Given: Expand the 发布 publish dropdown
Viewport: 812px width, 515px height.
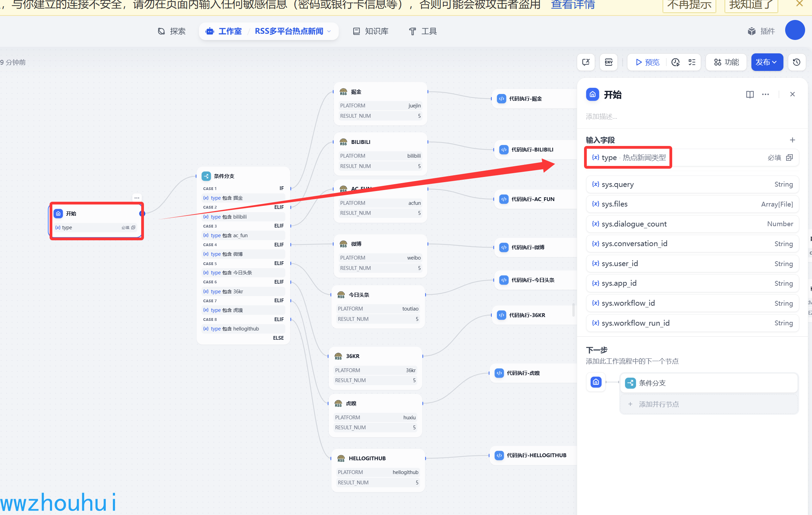Looking at the screenshot, I should point(767,62).
